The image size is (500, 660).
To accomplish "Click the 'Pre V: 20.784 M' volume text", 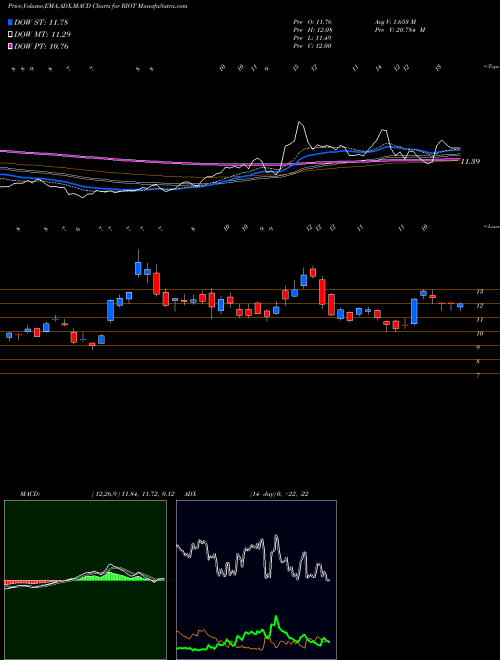I will click(x=400, y=30).
